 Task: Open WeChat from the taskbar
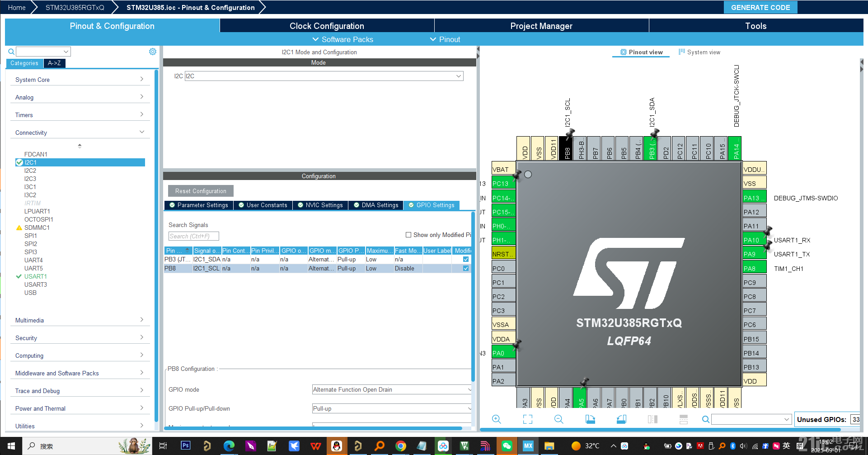507,446
